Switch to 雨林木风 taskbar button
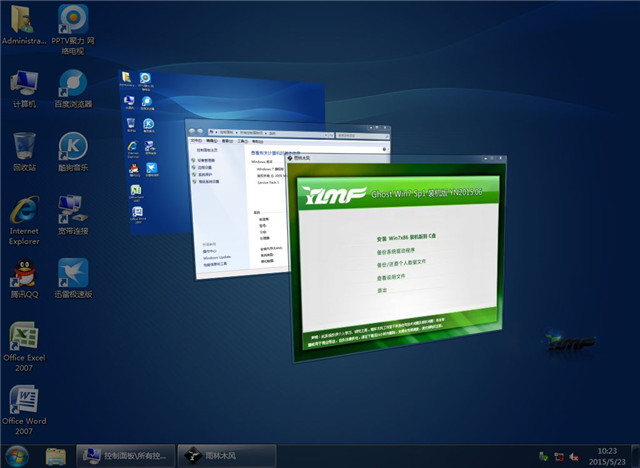The image size is (640, 468). coord(227,456)
